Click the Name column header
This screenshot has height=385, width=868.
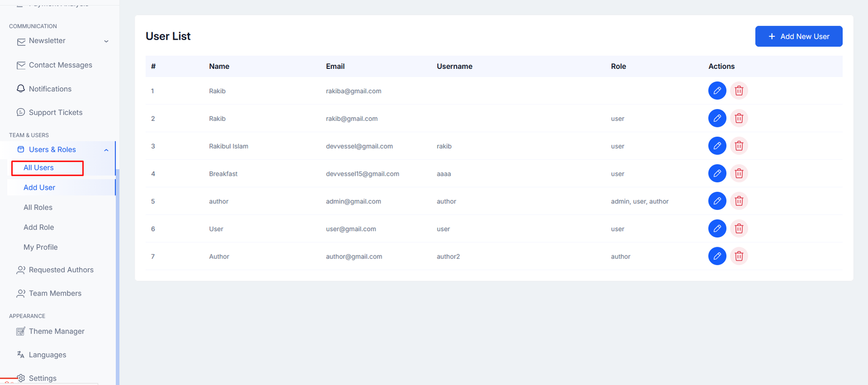click(x=219, y=66)
